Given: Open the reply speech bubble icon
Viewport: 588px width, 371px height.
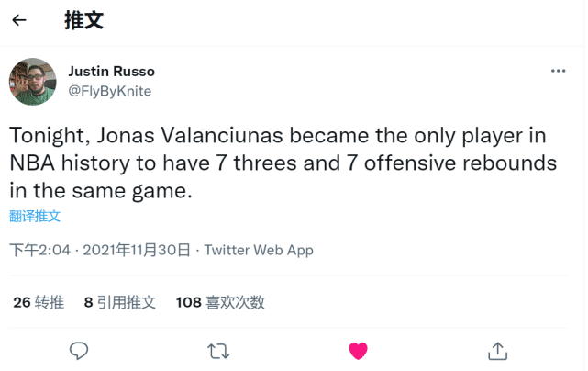Looking at the screenshot, I should [79, 350].
